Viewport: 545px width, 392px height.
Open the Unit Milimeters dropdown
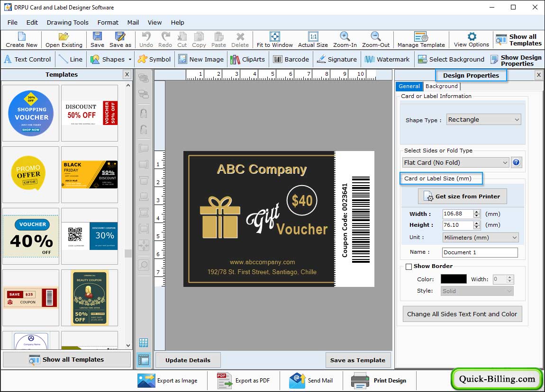pos(481,238)
